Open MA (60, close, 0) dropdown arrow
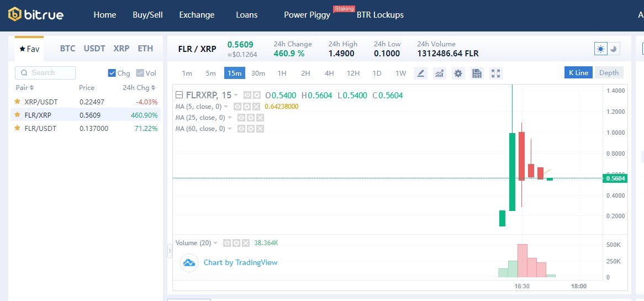Screen dimensions: 644x301 tap(230, 129)
